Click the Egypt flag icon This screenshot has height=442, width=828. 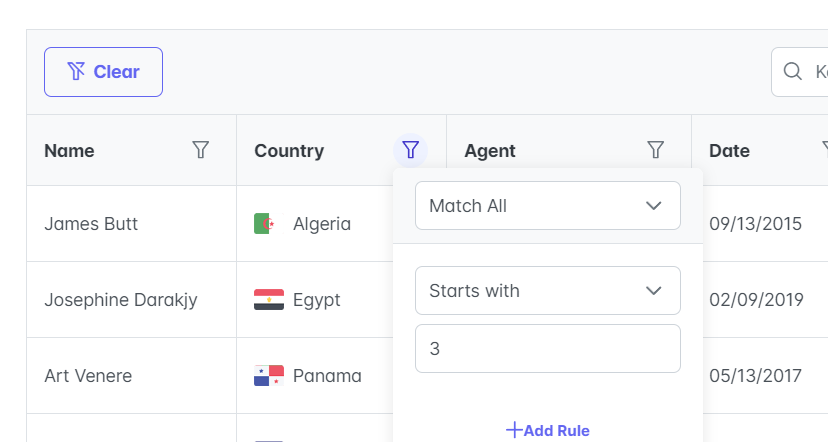pos(268,300)
